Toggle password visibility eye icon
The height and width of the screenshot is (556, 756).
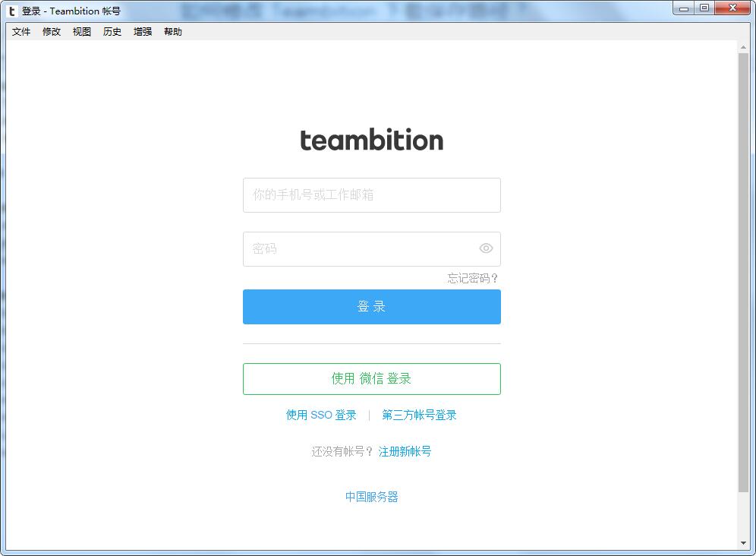[486, 248]
